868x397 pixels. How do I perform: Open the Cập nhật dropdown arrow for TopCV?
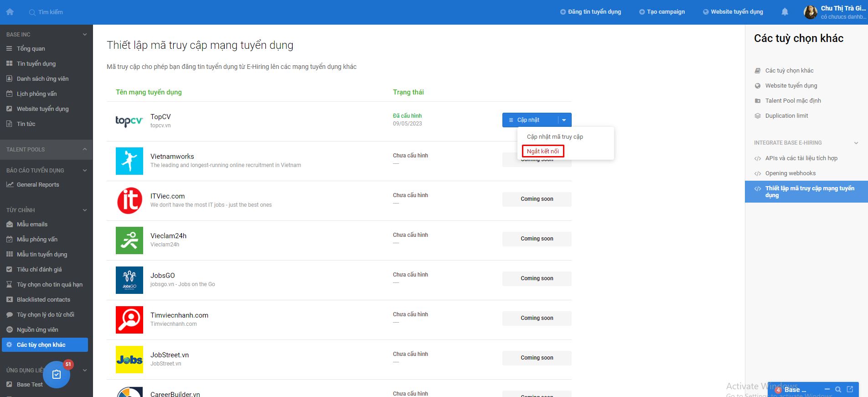564,120
